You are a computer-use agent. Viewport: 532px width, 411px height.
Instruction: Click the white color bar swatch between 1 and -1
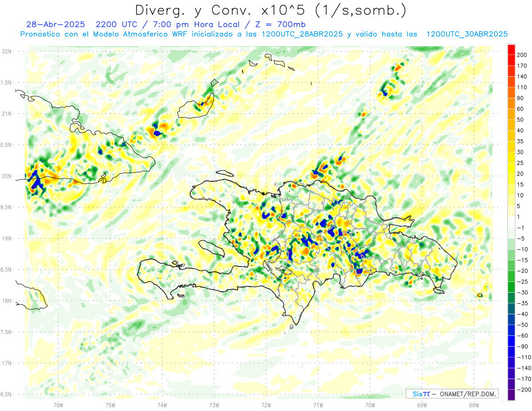pos(511,222)
